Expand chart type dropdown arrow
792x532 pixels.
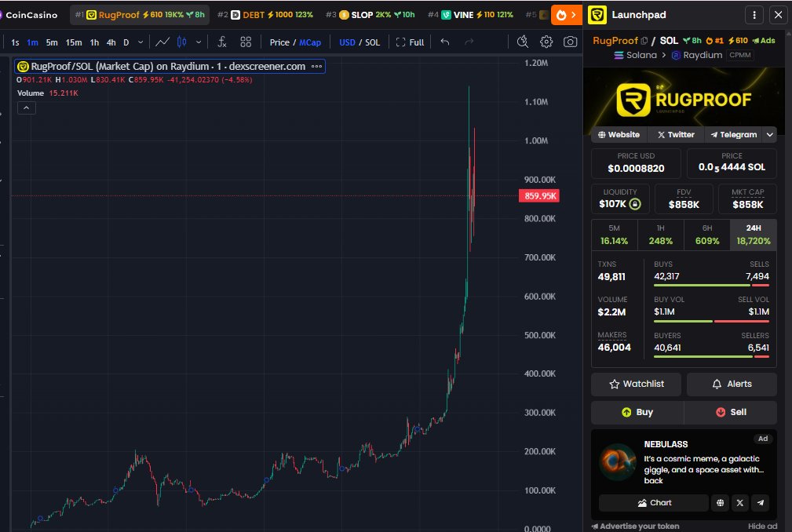pyautogui.click(x=199, y=42)
